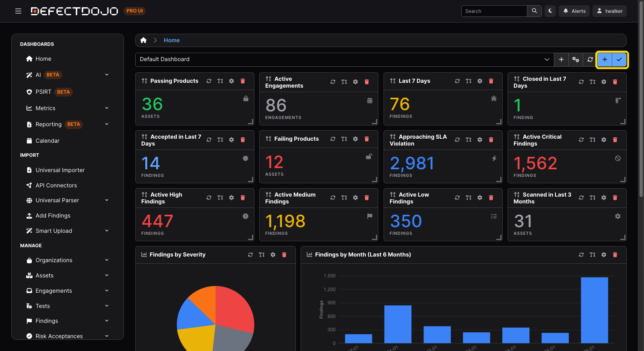
Task: Click the breadcrumb home icon
Action: tap(143, 40)
